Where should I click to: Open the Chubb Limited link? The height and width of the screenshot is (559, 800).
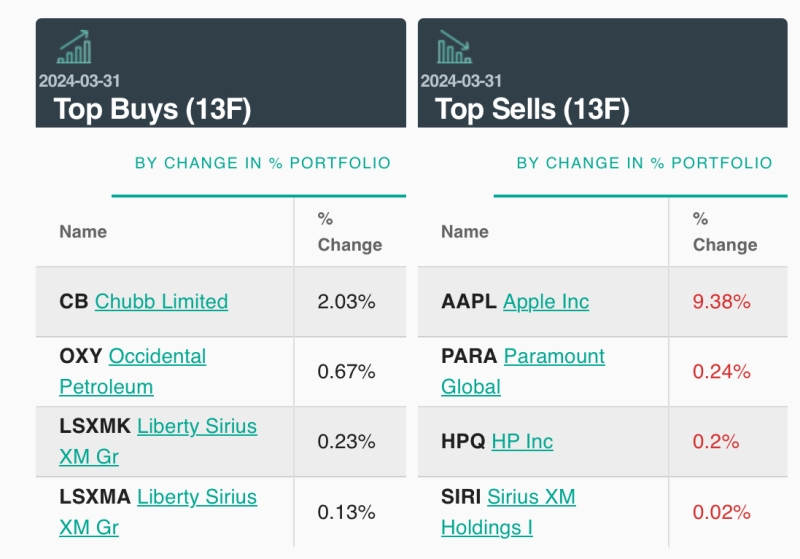coord(161,301)
